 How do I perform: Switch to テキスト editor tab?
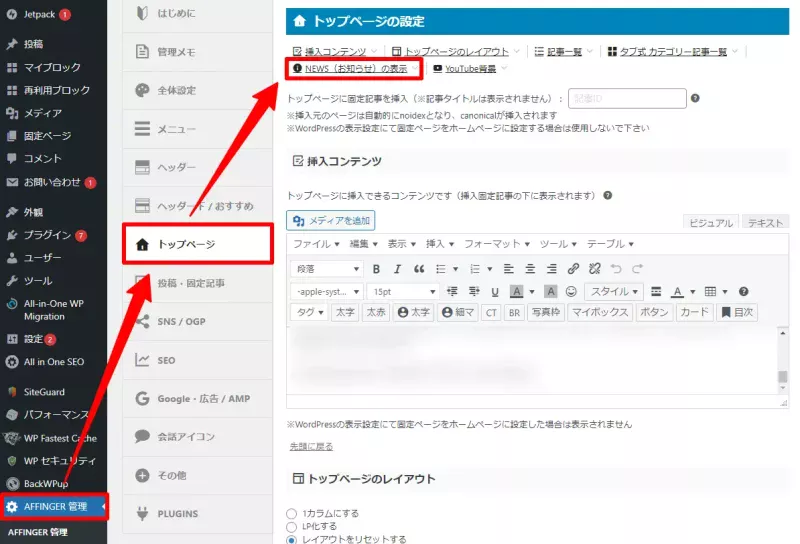765,222
